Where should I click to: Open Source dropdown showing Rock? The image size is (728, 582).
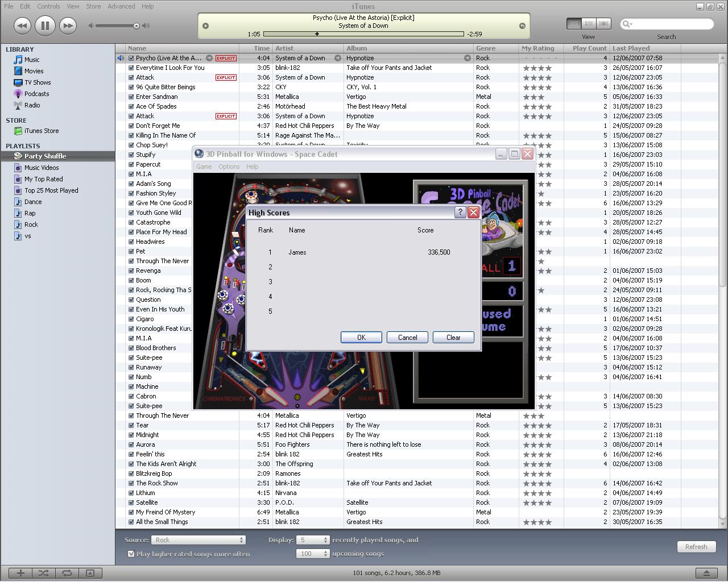198,540
